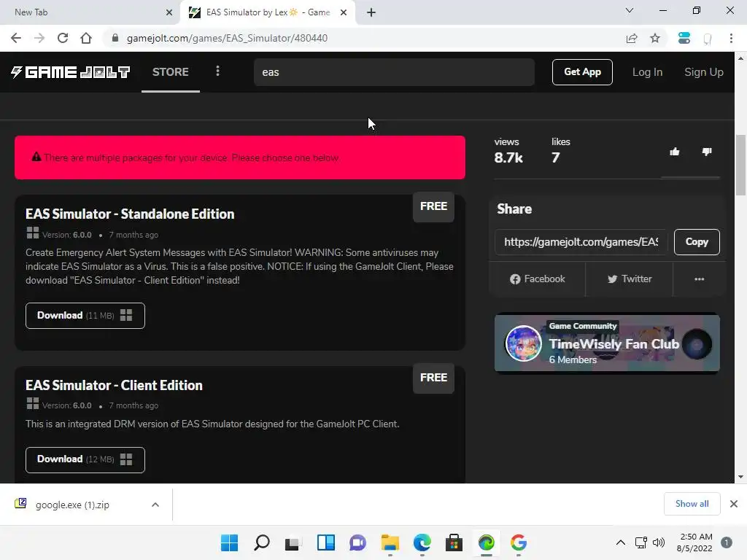Screen dimensions: 747x560
Task: Expand options for google.exe (1).zip download
Action: click(155, 505)
